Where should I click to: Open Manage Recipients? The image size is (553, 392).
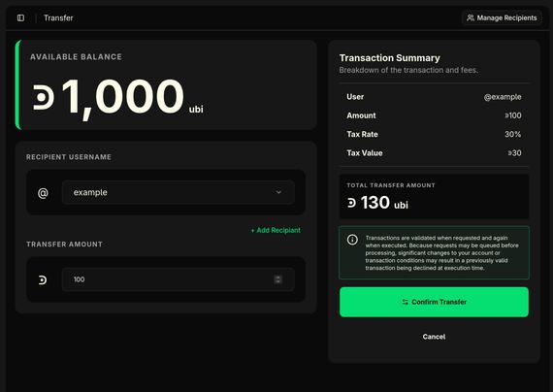coord(502,17)
